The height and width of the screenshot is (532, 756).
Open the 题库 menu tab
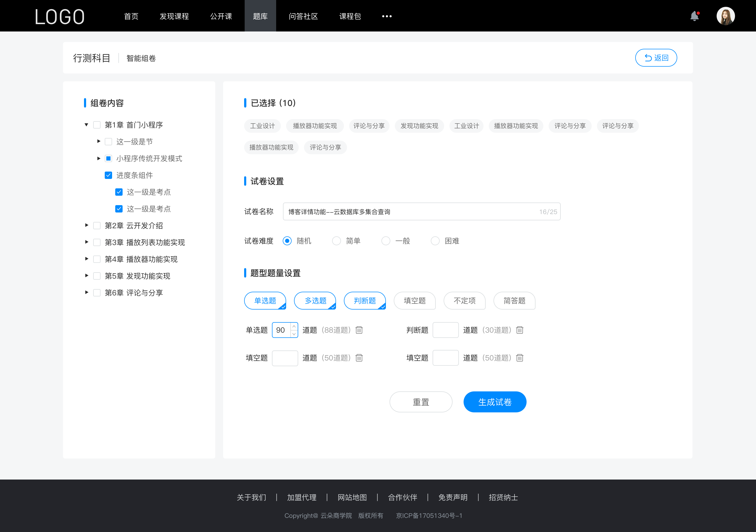coord(259,15)
